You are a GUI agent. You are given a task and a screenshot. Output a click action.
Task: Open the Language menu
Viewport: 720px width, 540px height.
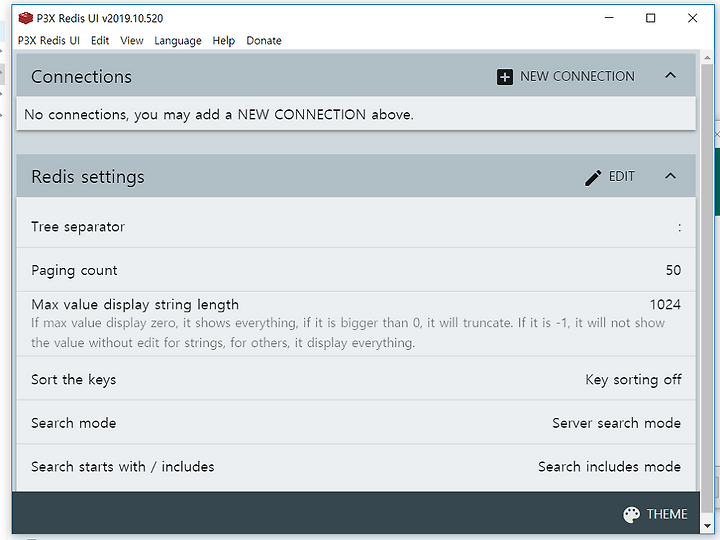click(178, 41)
